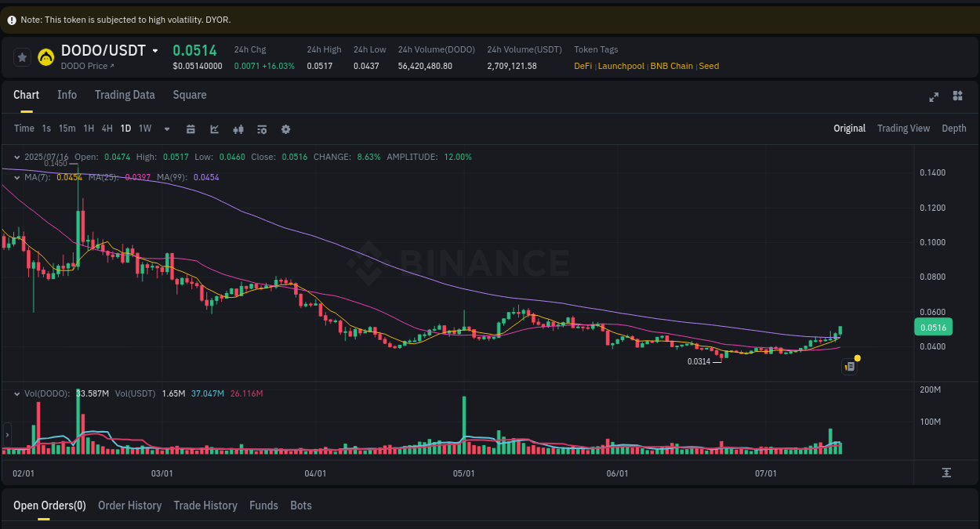
Task: Open the chart settings gear icon
Action: (x=285, y=129)
